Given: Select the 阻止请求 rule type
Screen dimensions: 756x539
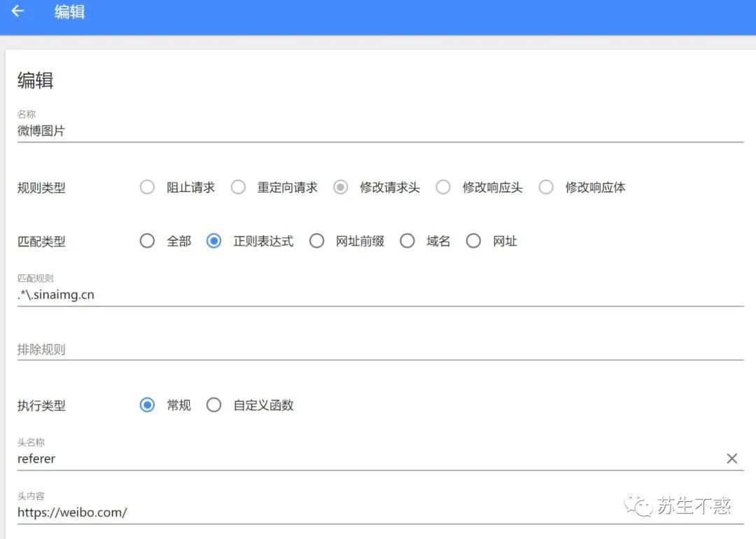Looking at the screenshot, I should [147, 188].
